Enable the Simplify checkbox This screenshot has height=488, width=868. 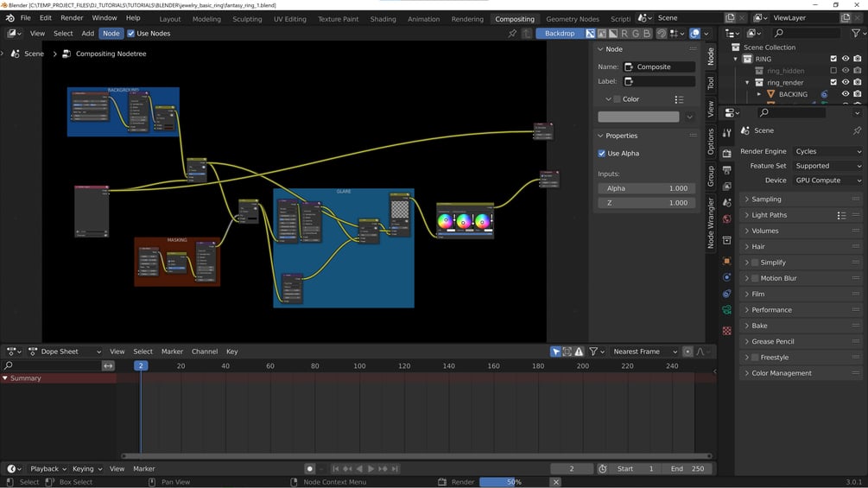(755, 263)
